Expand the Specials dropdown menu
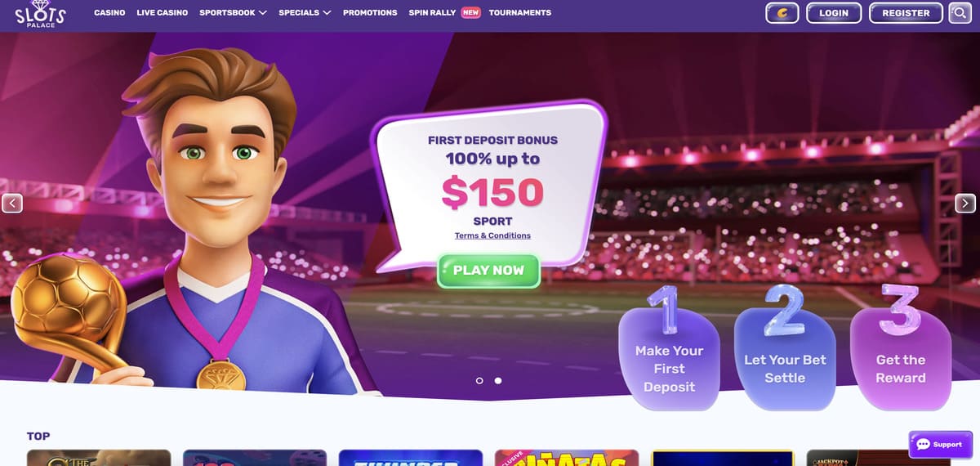 coord(305,13)
